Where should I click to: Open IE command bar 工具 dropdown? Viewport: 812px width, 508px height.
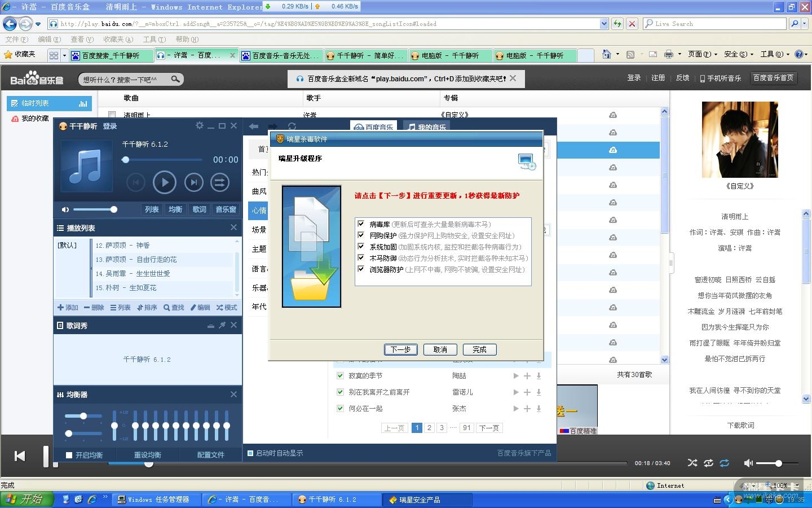pyautogui.click(x=775, y=54)
